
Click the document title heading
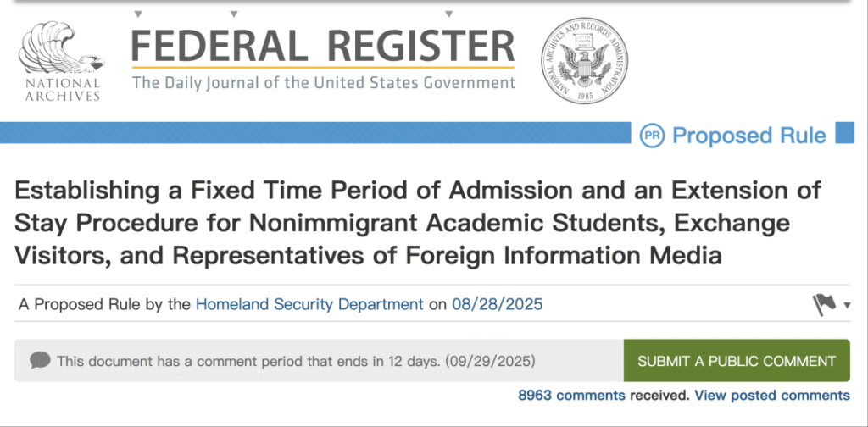[x=418, y=222]
